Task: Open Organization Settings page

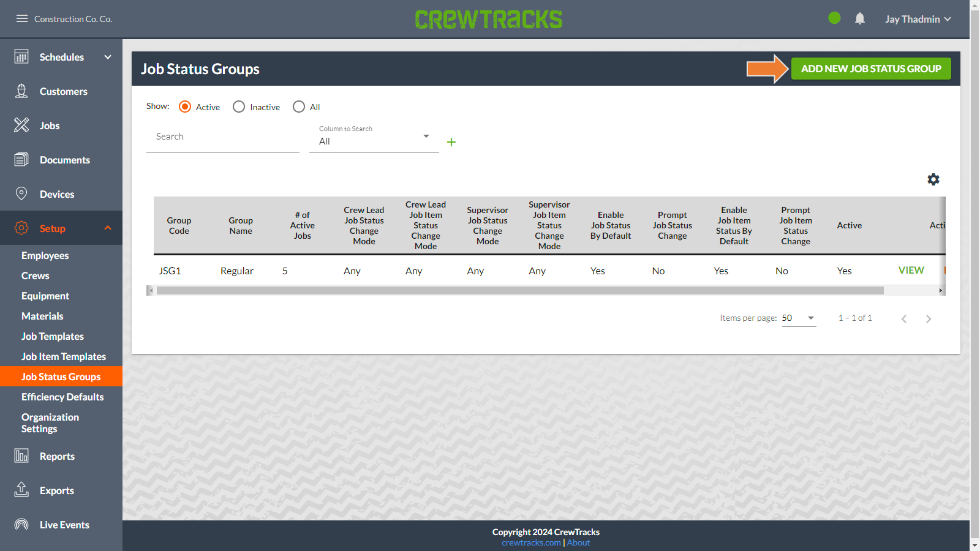Action: pyautogui.click(x=50, y=422)
